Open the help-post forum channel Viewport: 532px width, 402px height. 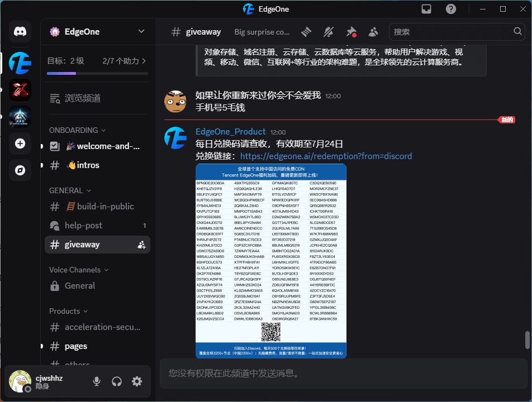click(x=97, y=226)
